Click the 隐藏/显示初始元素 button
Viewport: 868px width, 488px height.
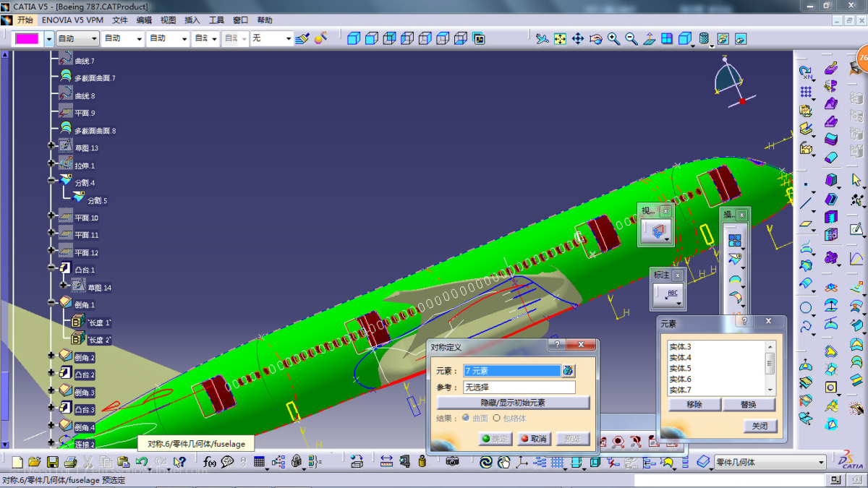[x=513, y=403]
